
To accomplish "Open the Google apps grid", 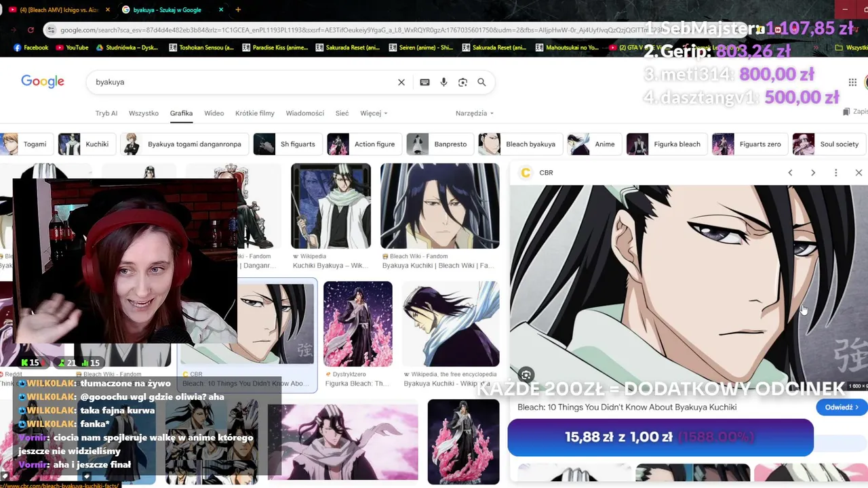I will click(x=852, y=82).
